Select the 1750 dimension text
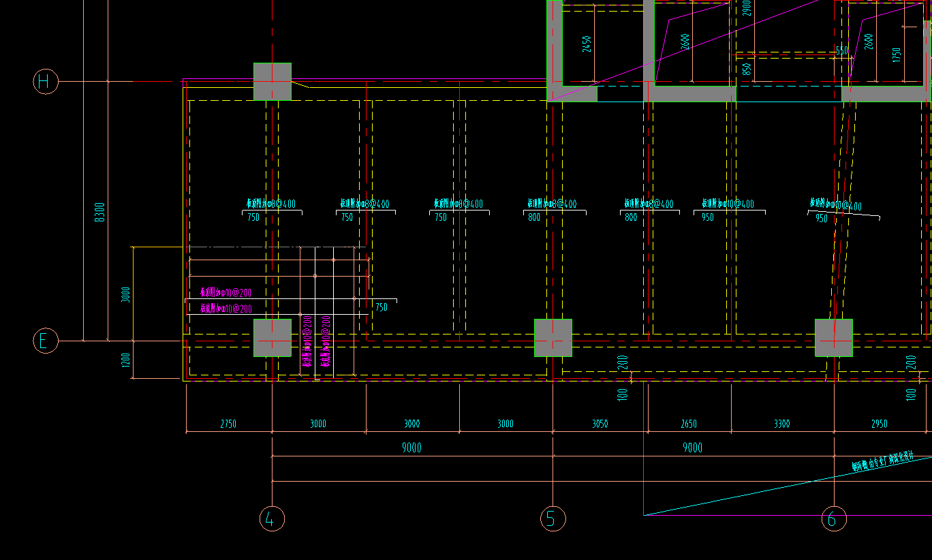The image size is (932, 560). (897, 55)
